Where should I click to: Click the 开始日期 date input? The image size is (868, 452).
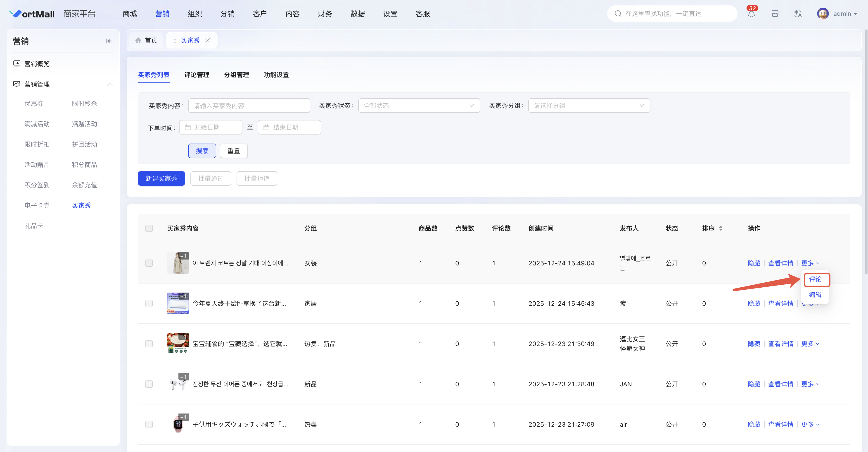click(211, 127)
